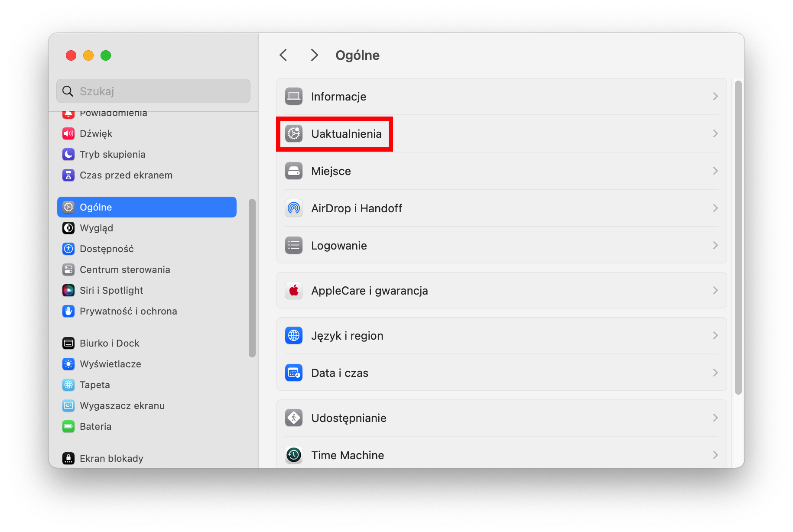
Task: Click the Prywatność i ochrona hand icon
Action: pos(68,311)
